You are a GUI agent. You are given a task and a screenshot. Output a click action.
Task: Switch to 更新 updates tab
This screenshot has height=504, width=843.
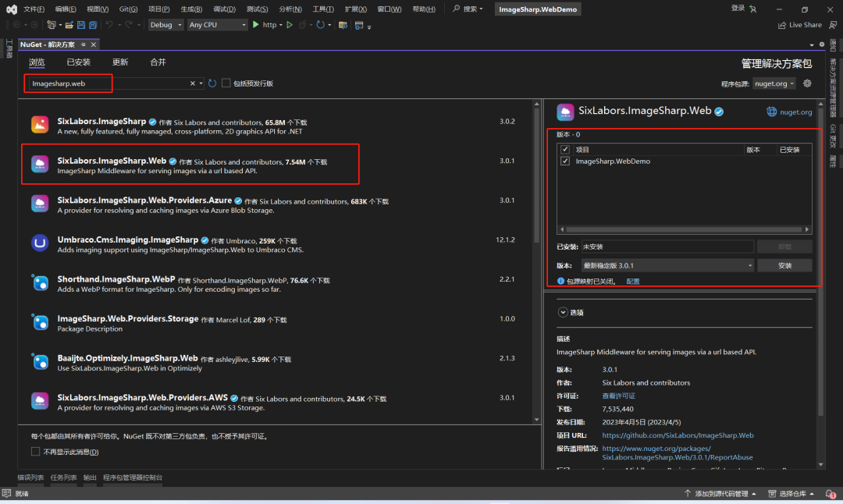click(x=120, y=62)
